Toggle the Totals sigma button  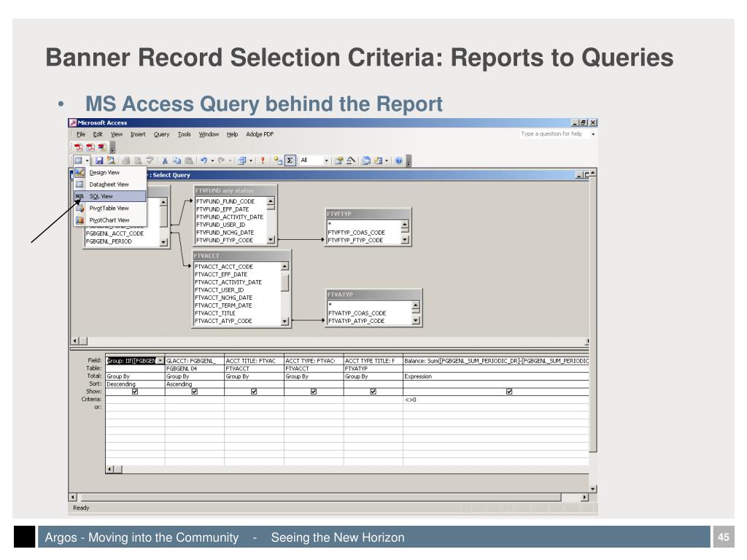(x=290, y=160)
